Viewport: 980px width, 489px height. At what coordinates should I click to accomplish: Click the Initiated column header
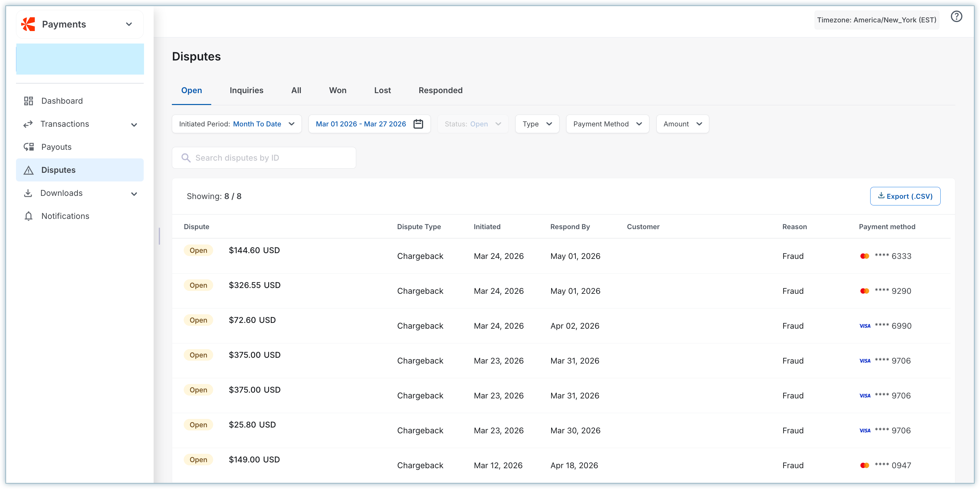(487, 227)
